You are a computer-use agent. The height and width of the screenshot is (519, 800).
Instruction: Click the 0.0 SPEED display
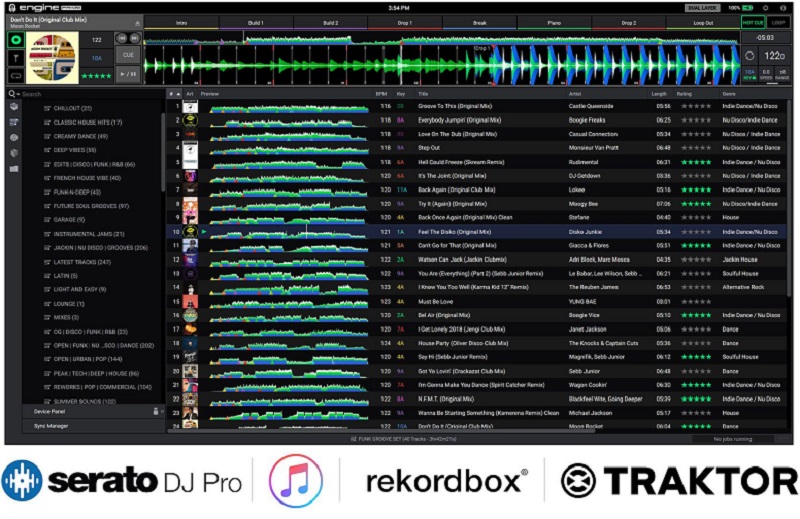[x=766, y=75]
